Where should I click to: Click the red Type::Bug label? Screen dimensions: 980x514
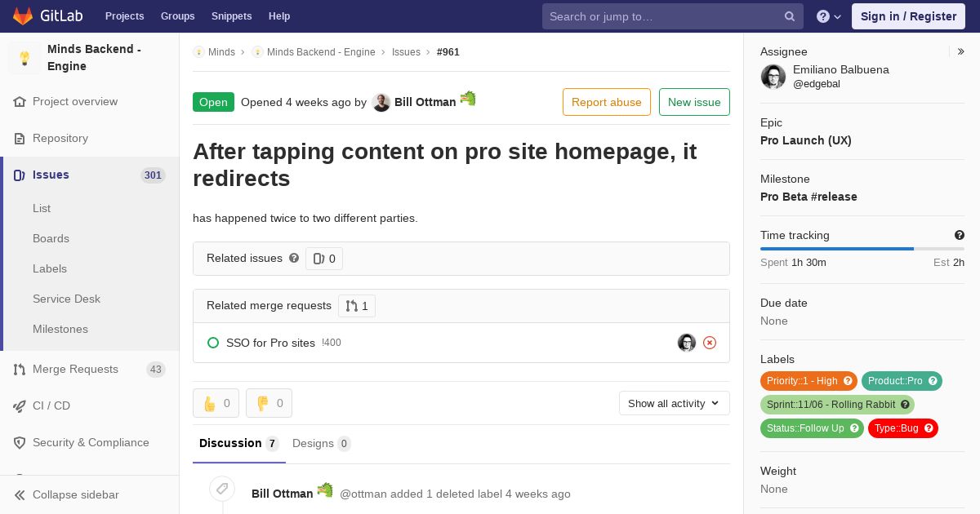902,428
